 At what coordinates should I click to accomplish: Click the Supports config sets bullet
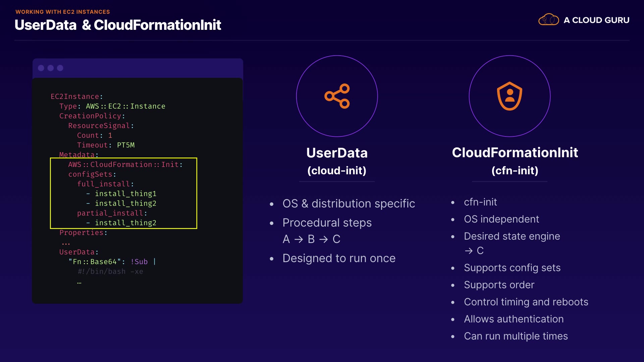point(512,268)
